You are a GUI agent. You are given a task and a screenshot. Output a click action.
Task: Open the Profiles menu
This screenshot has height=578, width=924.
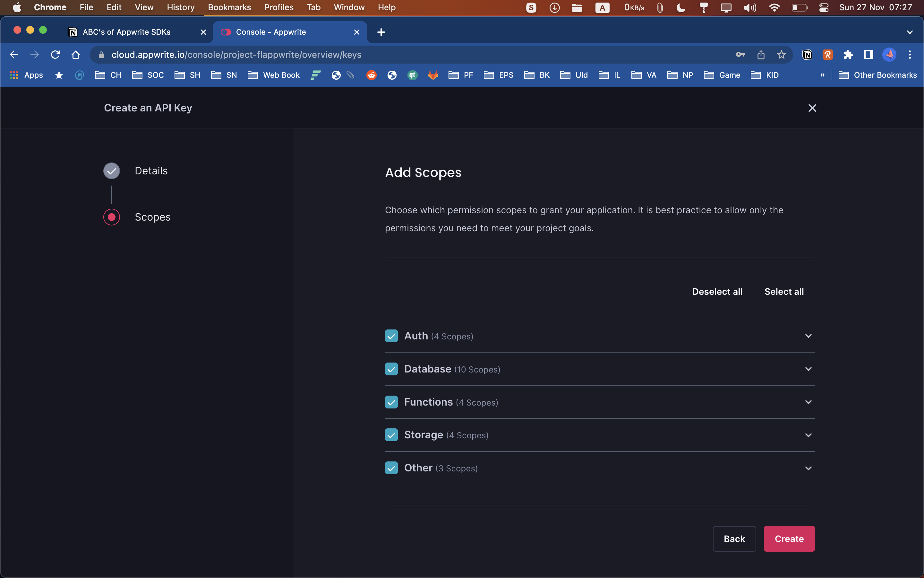[279, 7]
